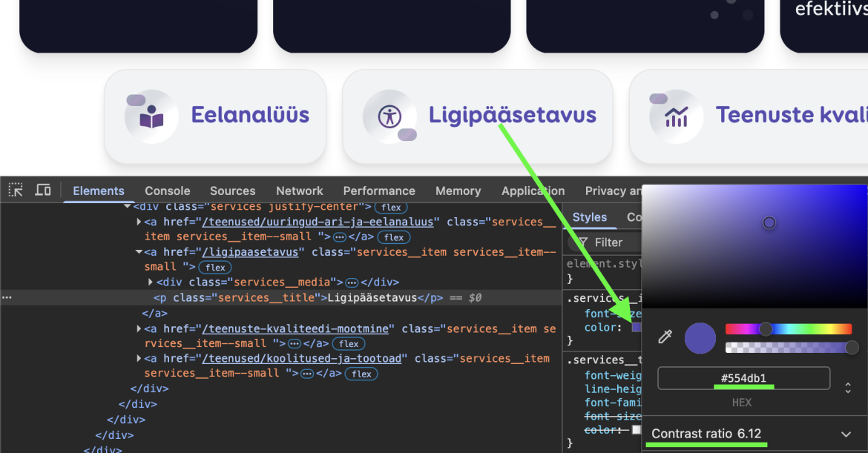Screen dimensions: 868x453
Task: Click the Ligipääsetavus accessibility icon
Action: coord(389,116)
